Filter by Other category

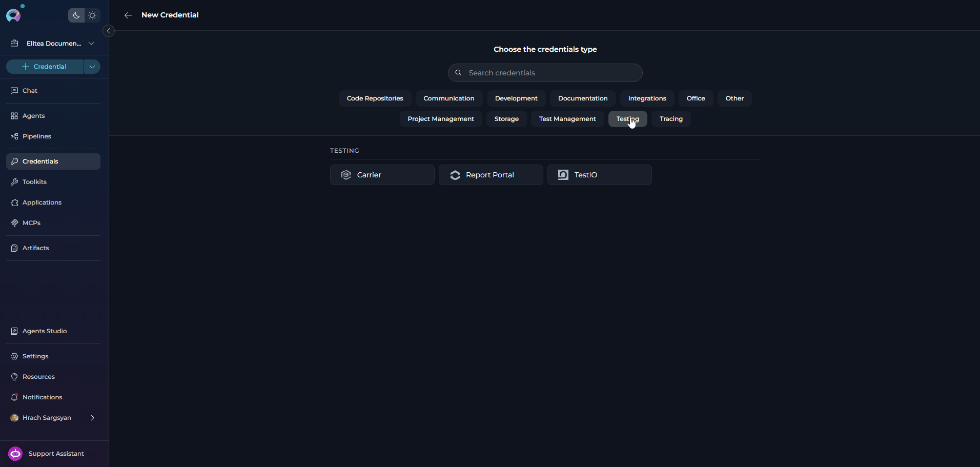734,98
